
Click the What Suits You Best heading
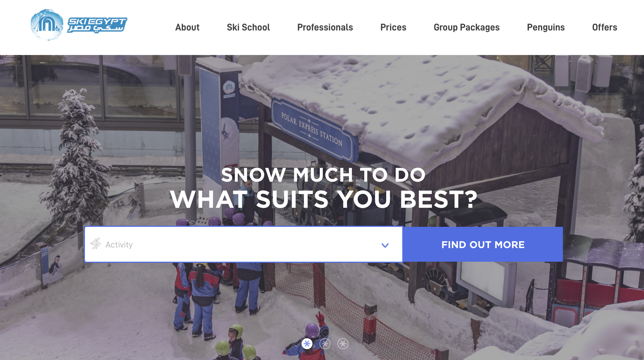coord(324,199)
